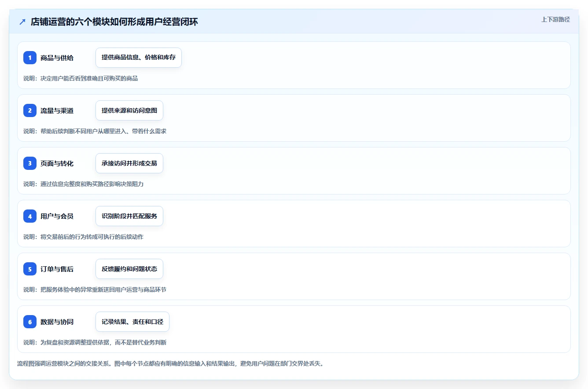Select the 订单与售后 module name
The image size is (588, 389).
coord(57,269)
